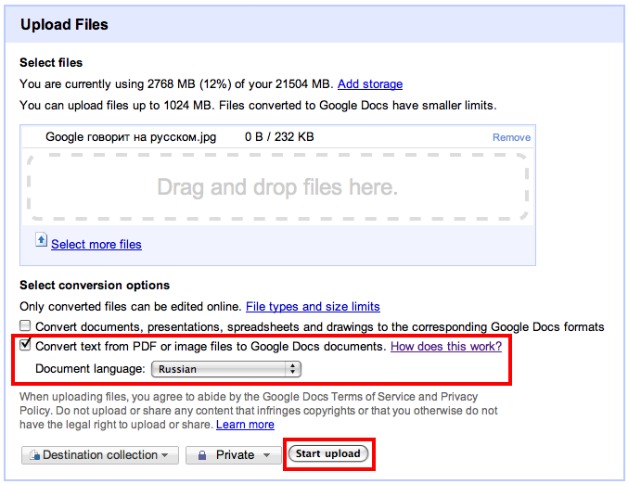This screenshot has height=484, width=628.
Task: Click the Google говорит на русском.jpg file name
Action: click(x=131, y=137)
